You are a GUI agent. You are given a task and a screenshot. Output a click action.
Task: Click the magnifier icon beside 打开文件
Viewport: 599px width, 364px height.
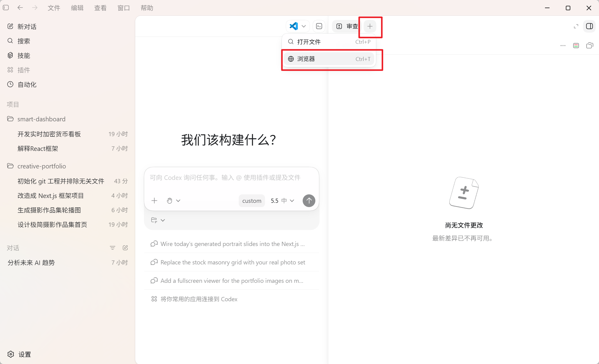[x=291, y=42]
